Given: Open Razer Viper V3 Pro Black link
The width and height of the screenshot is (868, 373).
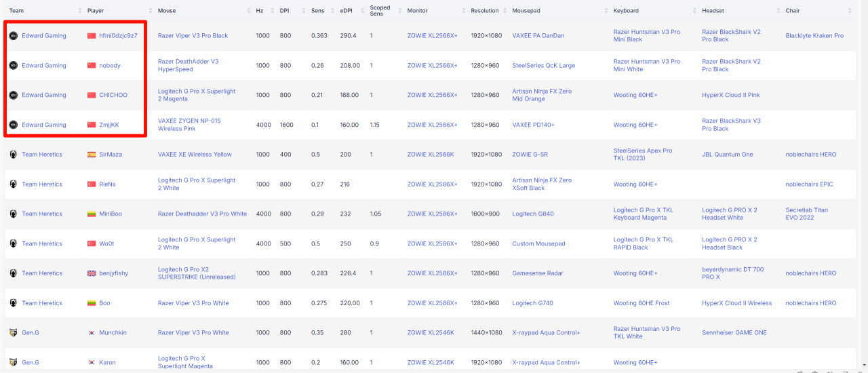Looking at the screenshot, I should (193, 36).
